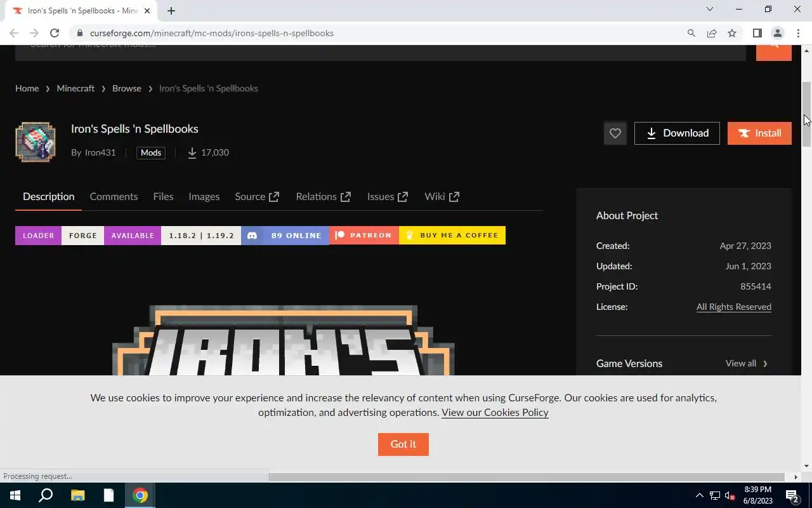
Task: Click View all game versions
Action: 747,363
